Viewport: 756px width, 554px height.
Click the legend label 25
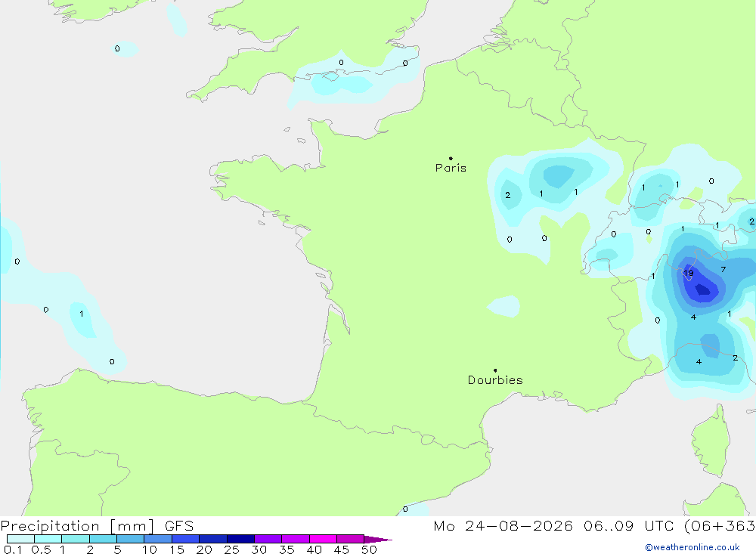(x=231, y=549)
